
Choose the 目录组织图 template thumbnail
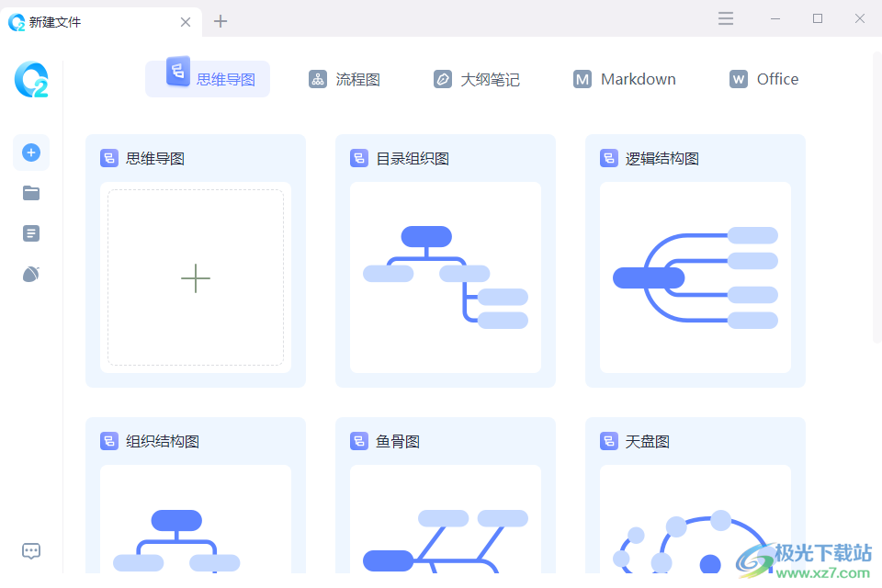coord(446,277)
